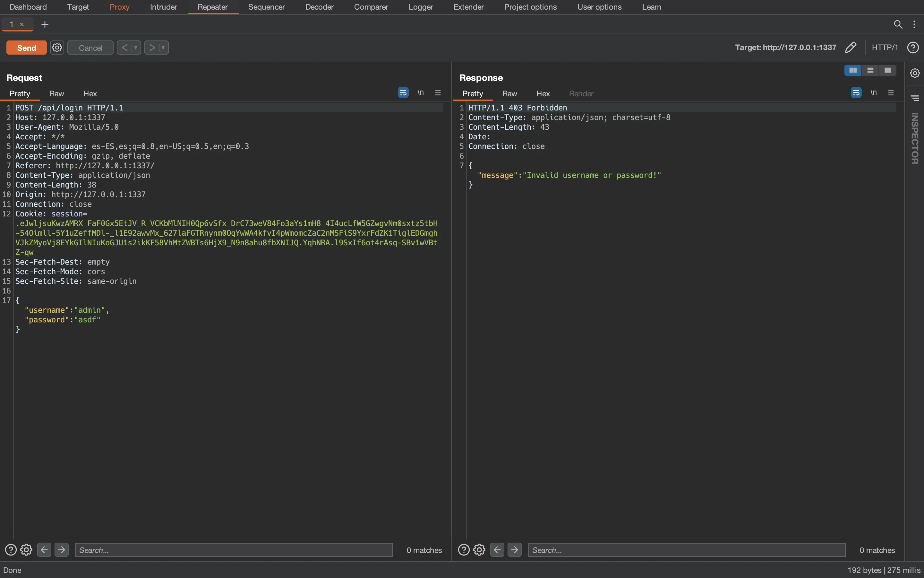Go to the previous match in Request search
This screenshot has width=924, height=578.
44,550
